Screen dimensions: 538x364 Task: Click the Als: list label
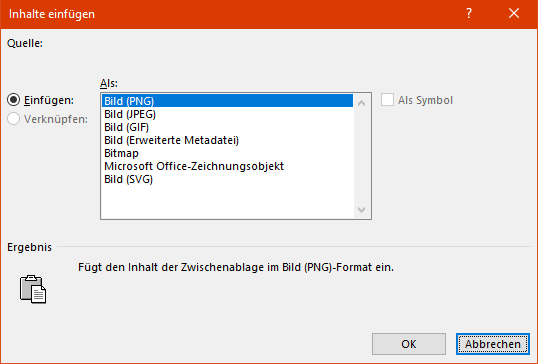point(109,83)
